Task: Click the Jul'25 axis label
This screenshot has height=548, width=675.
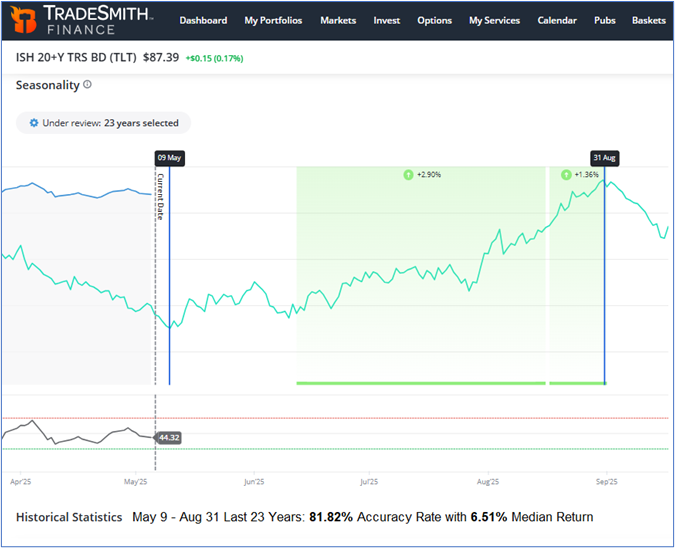Action: pyautogui.click(x=369, y=482)
